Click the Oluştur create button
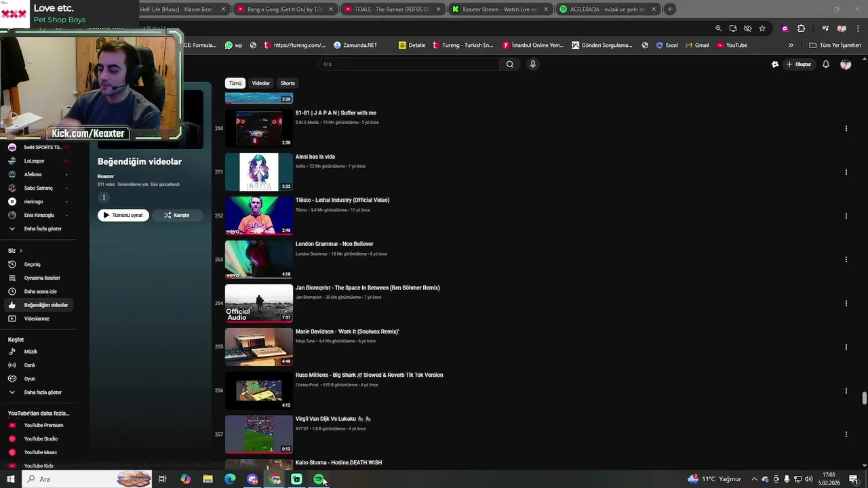The image size is (868, 488). pos(799,64)
